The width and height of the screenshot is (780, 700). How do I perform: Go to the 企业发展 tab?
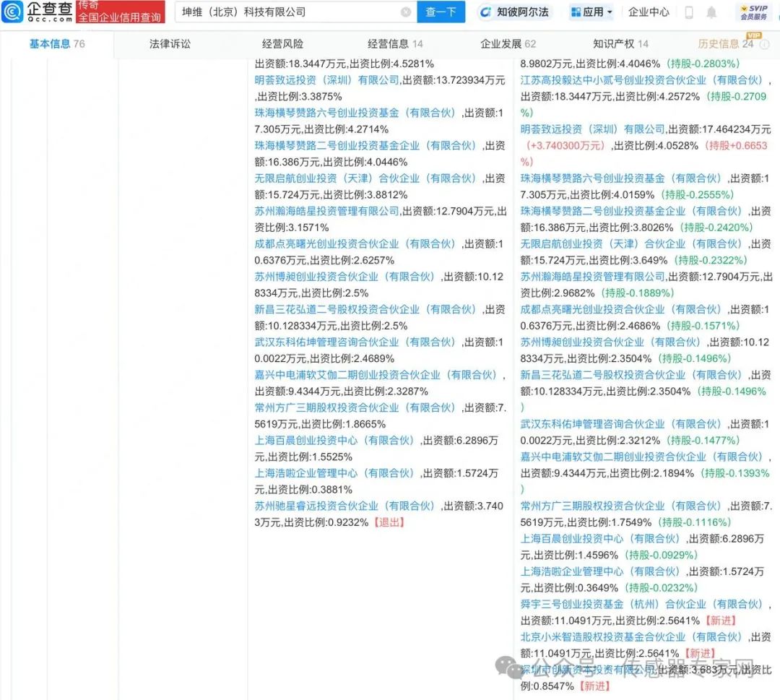[508, 44]
